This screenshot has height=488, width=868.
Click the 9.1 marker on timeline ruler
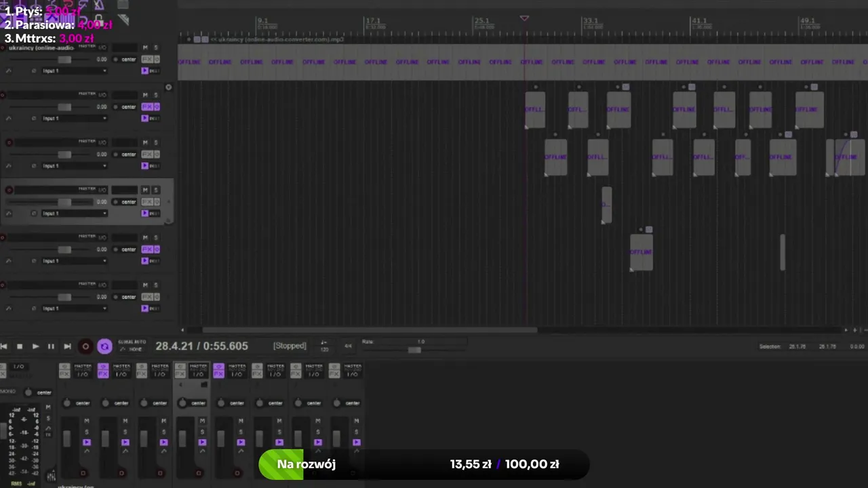[263, 21]
